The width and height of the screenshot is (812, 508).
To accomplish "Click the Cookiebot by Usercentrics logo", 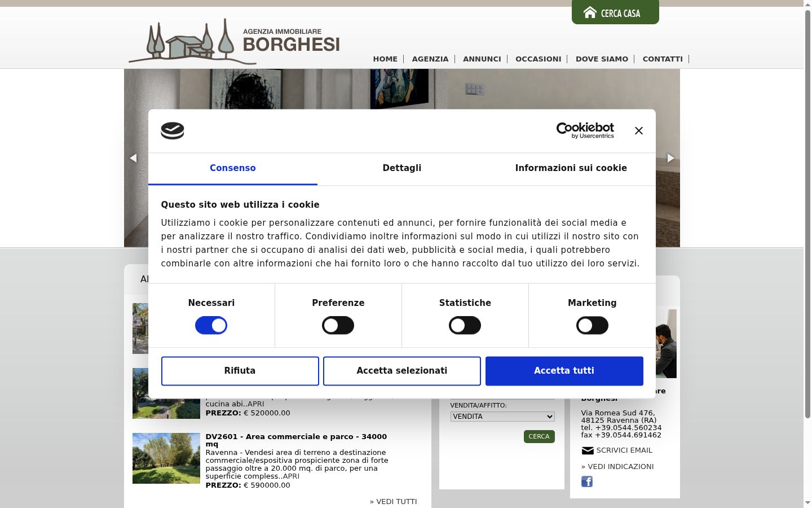I will [585, 130].
